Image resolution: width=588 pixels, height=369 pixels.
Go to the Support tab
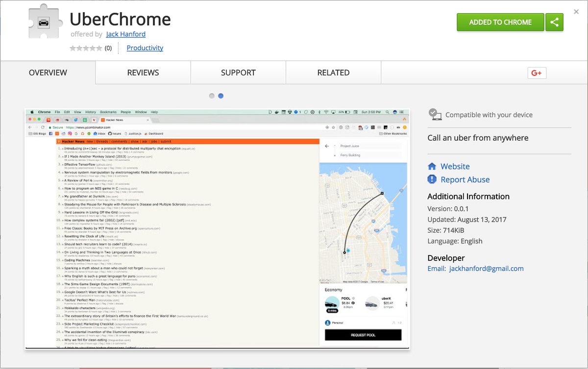(x=238, y=72)
